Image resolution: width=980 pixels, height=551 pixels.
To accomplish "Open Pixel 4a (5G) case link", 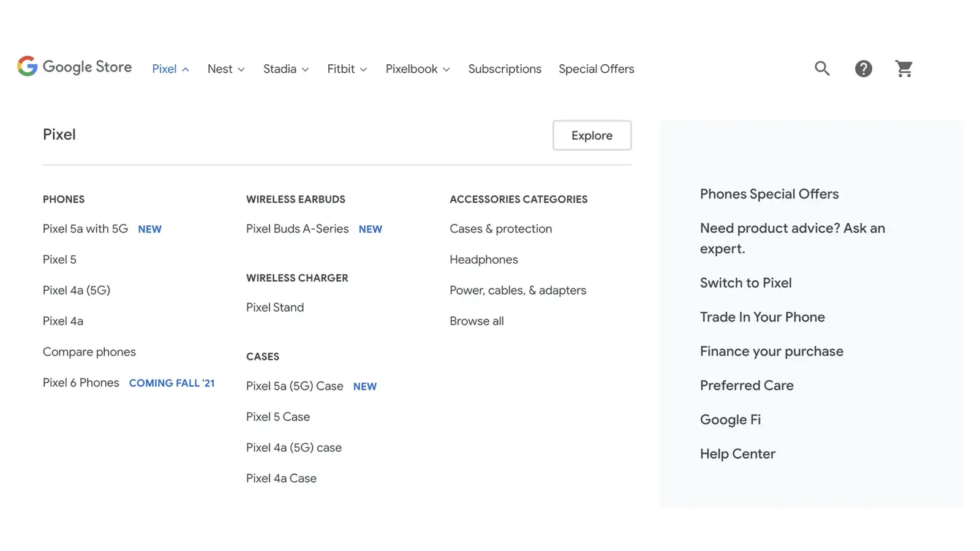I will click(294, 448).
